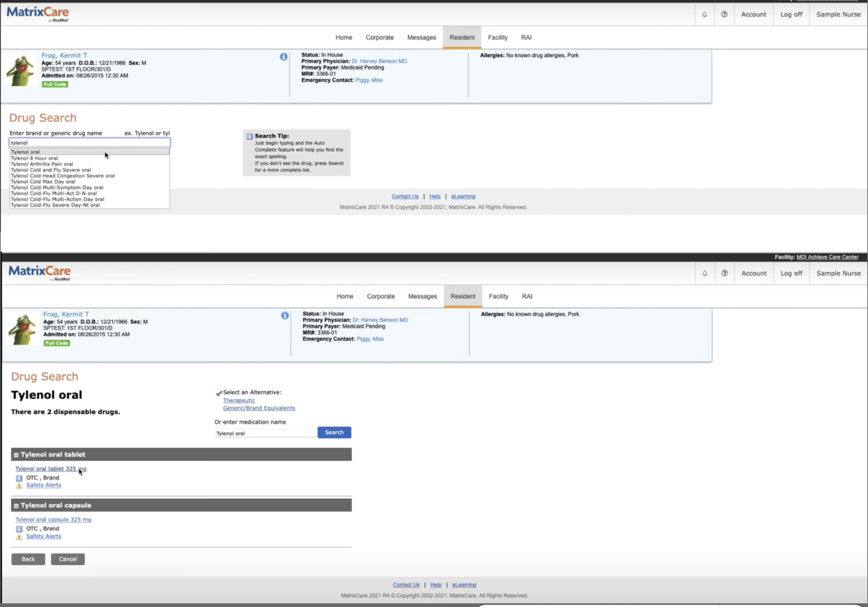
Task: Click monograph icon beside Tylenol capsule OTC, Brand
Action: [x=19, y=529]
